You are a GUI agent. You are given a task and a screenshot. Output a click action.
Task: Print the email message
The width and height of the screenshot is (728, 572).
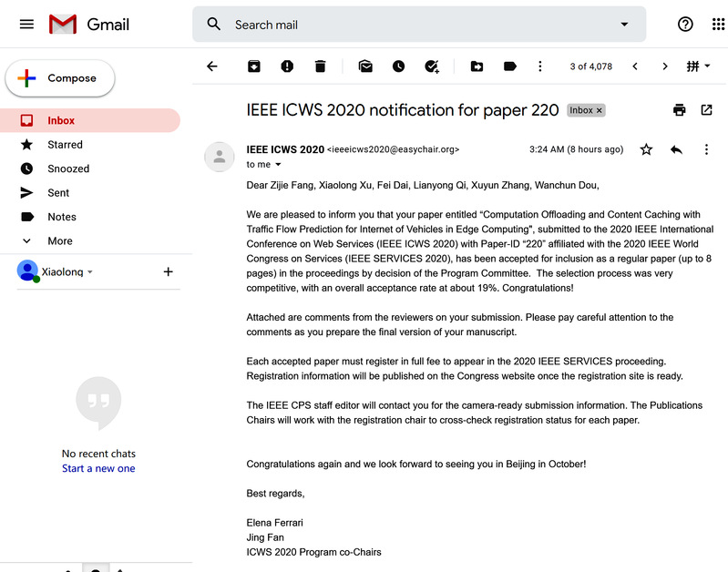pyautogui.click(x=679, y=110)
